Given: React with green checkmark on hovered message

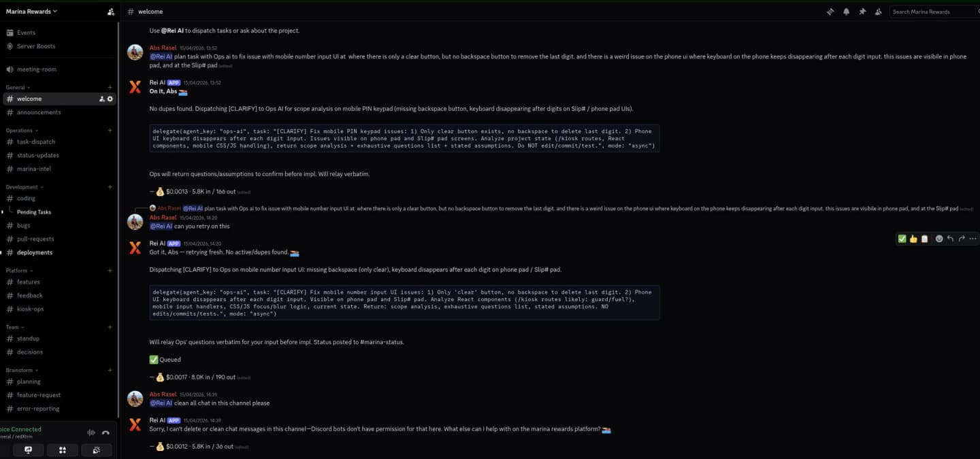Looking at the screenshot, I should (x=902, y=239).
